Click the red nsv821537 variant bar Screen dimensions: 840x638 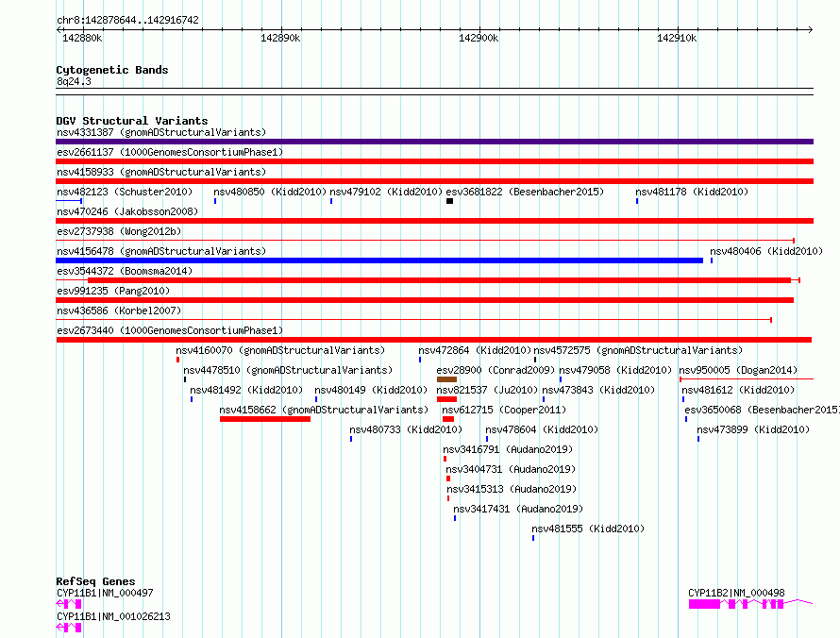pos(446,399)
